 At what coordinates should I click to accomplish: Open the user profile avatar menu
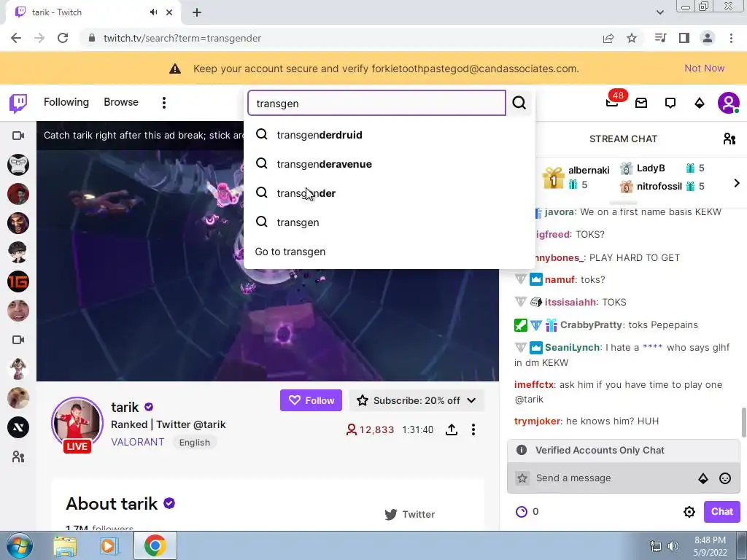point(729,103)
